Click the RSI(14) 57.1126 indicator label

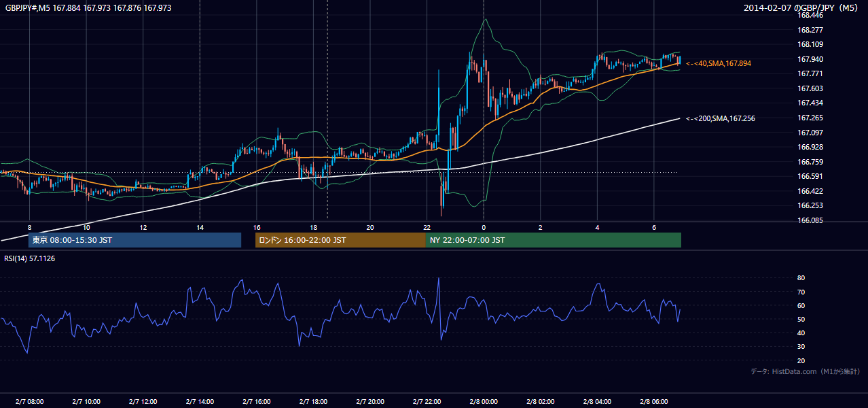click(x=29, y=258)
